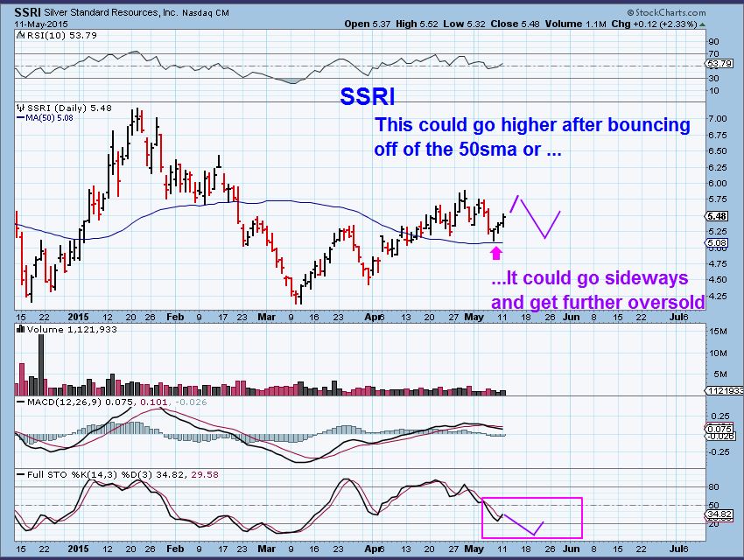Click the SSRI ticker symbol in the header
744x560 pixels.
[27, 12]
